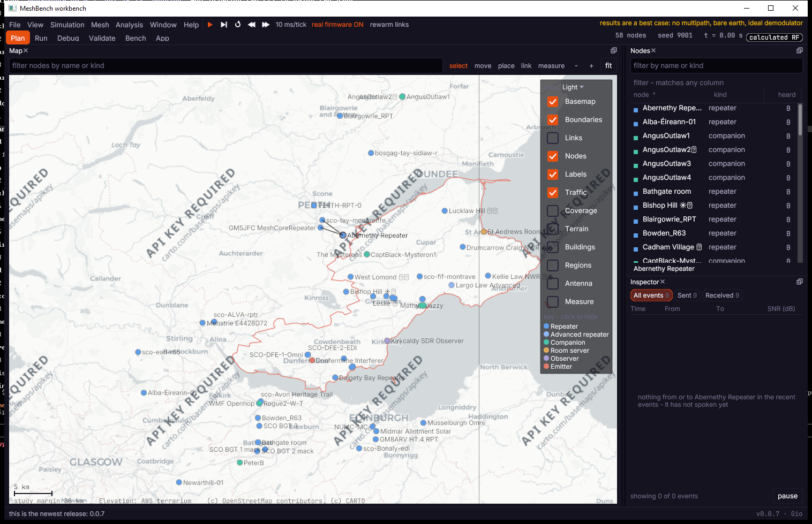Select the green PeterB companion marker

(240, 462)
